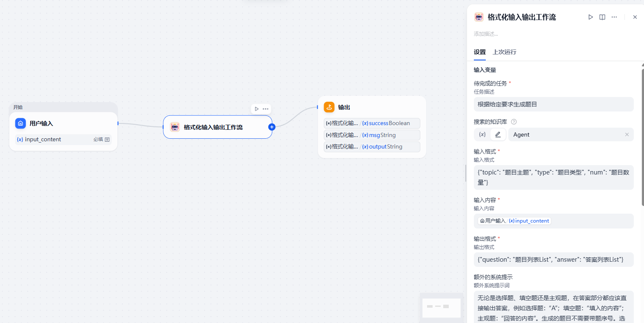Run the node from panel header play icon

click(x=590, y=17)
